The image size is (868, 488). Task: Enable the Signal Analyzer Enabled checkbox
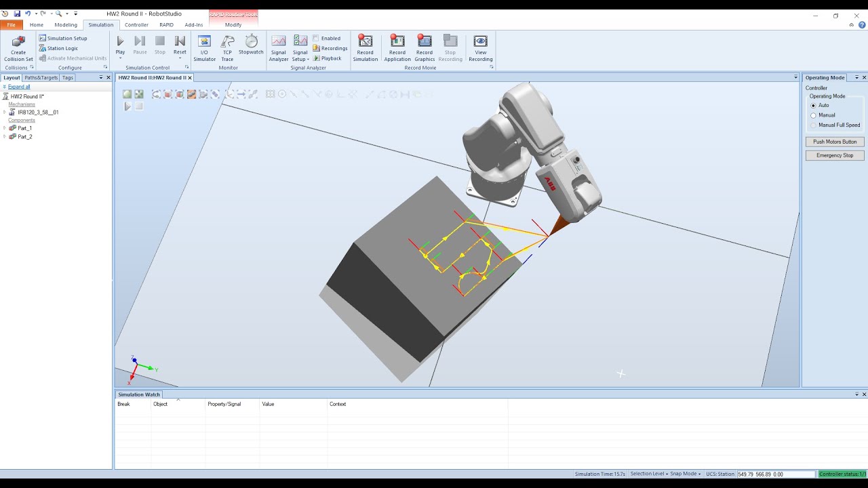316,39
